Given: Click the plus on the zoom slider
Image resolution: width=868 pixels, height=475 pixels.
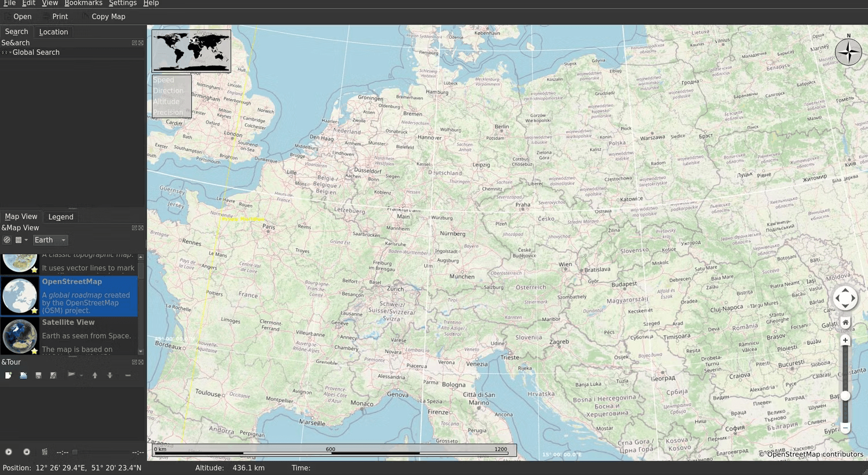Looking at the screenshot, I should coord(845,340).
